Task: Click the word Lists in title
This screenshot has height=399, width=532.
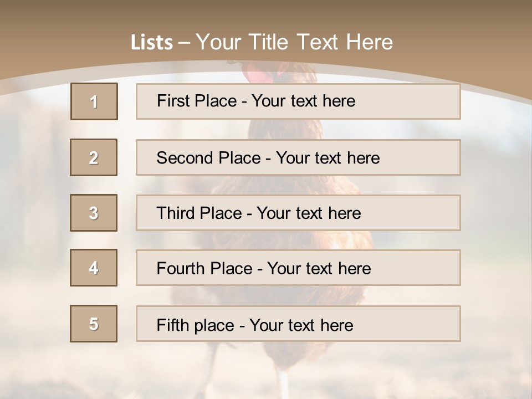Action: [x=152, y=43]
